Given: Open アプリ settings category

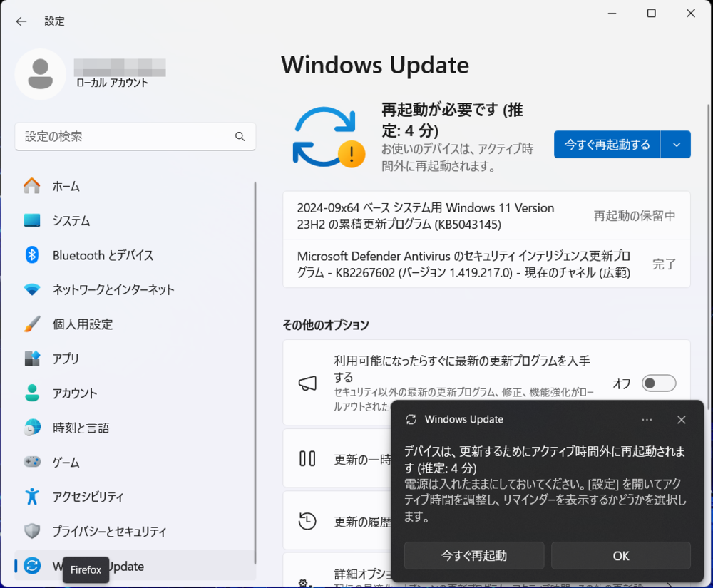Looking at the screenshot, I should [135, 359].
